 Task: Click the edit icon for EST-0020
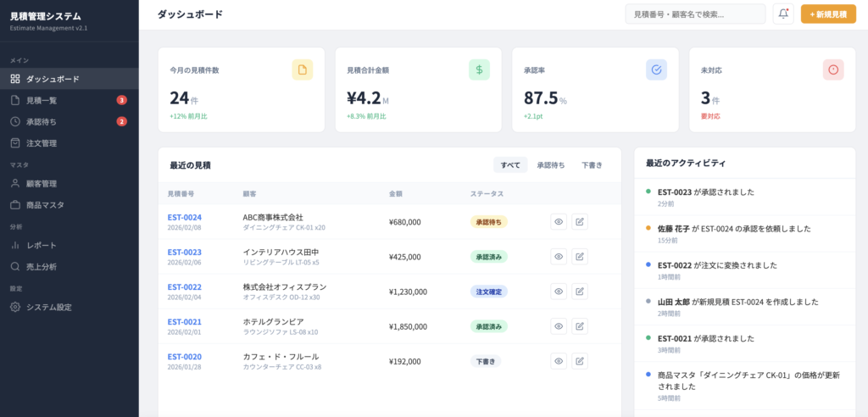click(x=580, y=361)
